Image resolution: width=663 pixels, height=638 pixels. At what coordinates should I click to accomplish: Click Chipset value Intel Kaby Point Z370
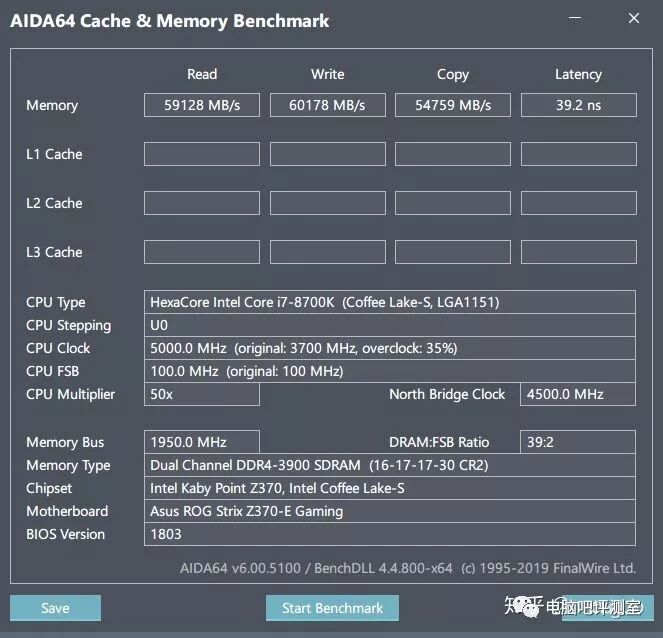click(390, 488)
